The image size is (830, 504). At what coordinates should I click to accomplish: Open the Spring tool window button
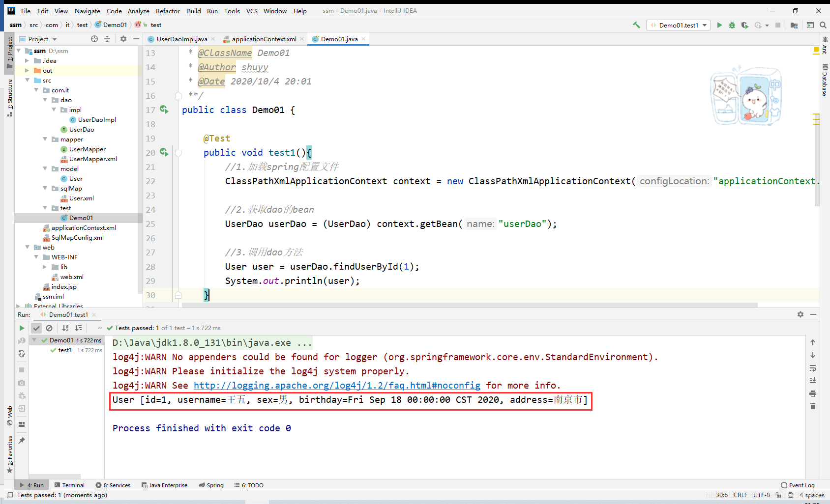tap(211, 485)
